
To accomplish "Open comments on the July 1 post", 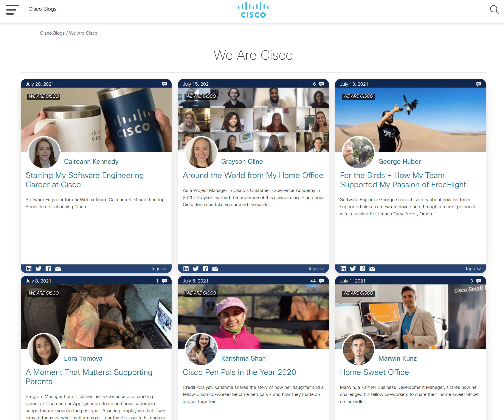I will [479, 281].
